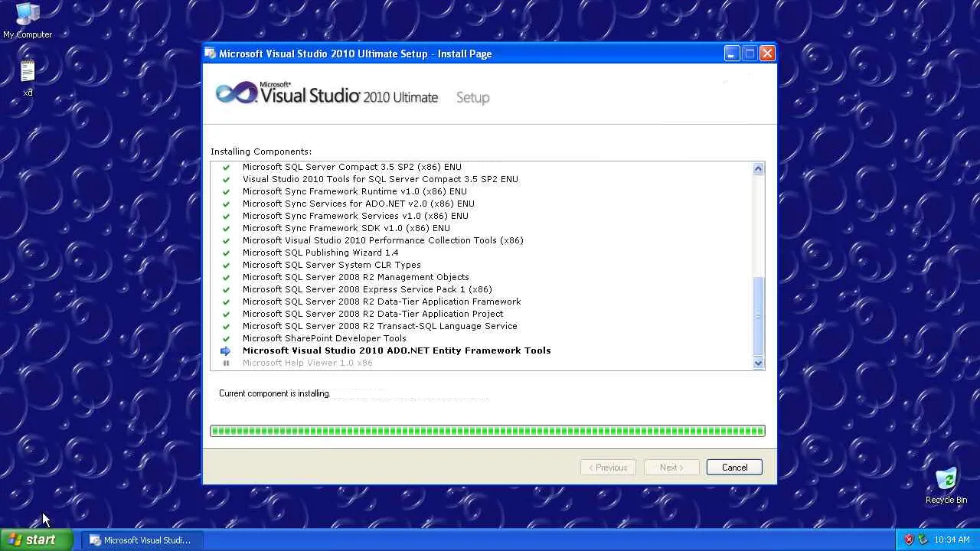The width and height of the screenshot is (980, 551).
Task: Select "SQL Server 2008 R2 Transact-SQL Language Service"
Action: click(380, 326)
